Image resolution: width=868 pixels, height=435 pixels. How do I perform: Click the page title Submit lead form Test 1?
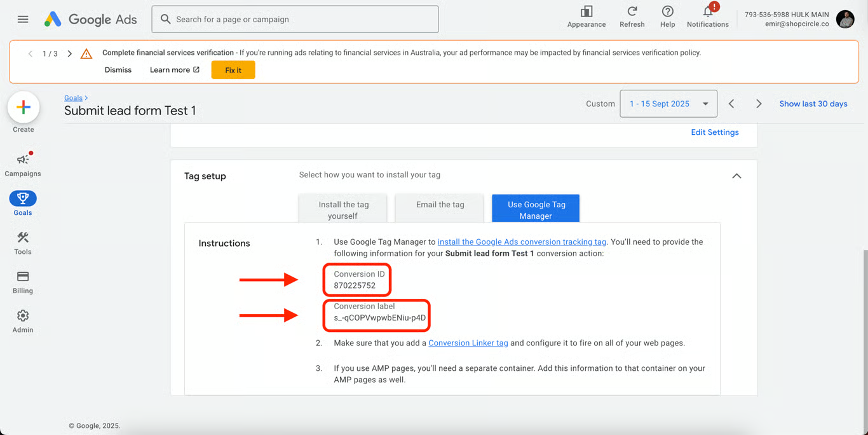point(130,111)
